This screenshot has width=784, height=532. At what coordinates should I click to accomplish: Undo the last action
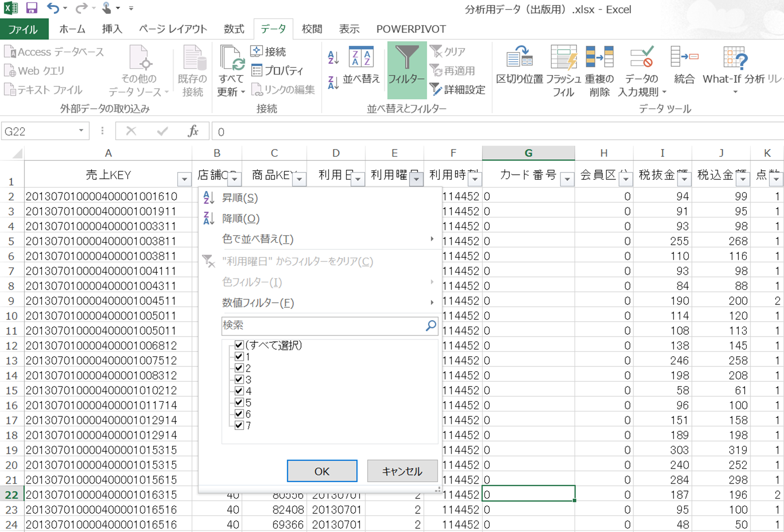click(x=53, y=8)
